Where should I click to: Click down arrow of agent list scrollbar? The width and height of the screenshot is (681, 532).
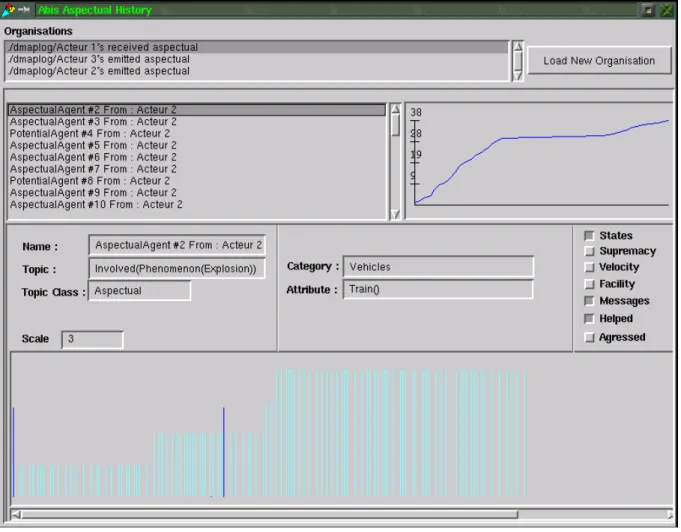(395, 214)
